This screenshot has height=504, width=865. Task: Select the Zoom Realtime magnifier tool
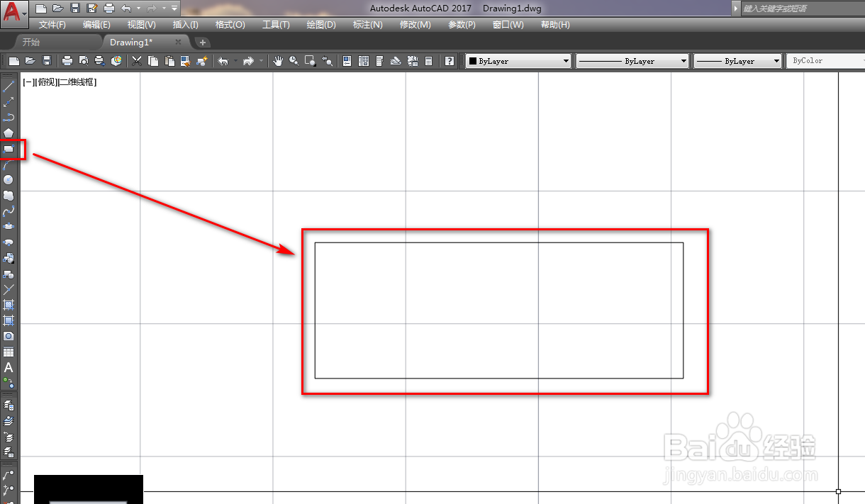(294, 61)
